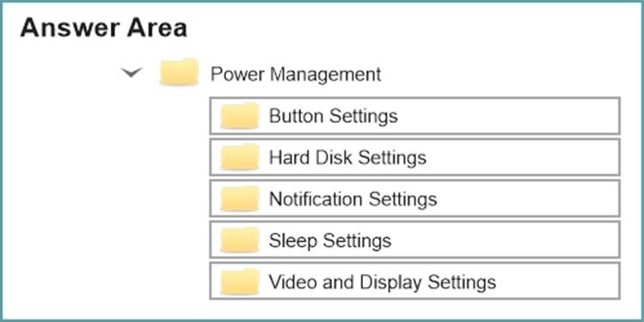The height and width of the screenshot is (322, 644).
Task: Click the Video and Display Settings folder icon
Action: pos(240,282)
